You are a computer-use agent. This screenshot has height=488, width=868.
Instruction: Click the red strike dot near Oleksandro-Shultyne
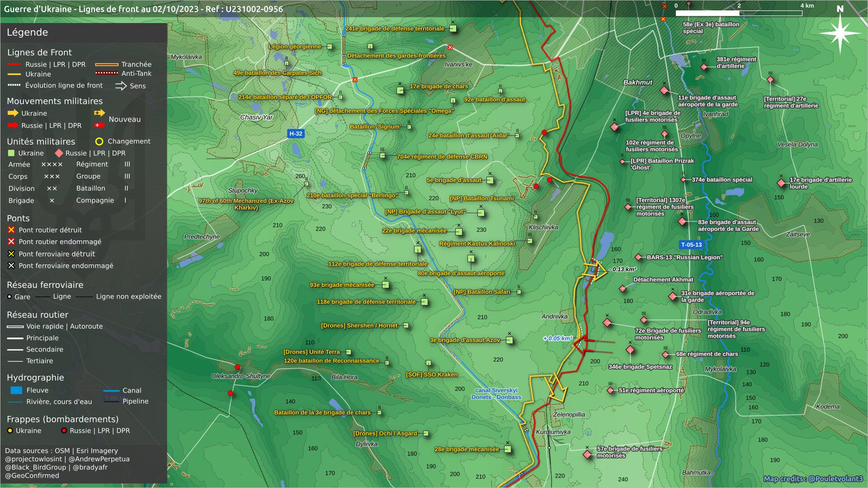[x=237, y=367]
